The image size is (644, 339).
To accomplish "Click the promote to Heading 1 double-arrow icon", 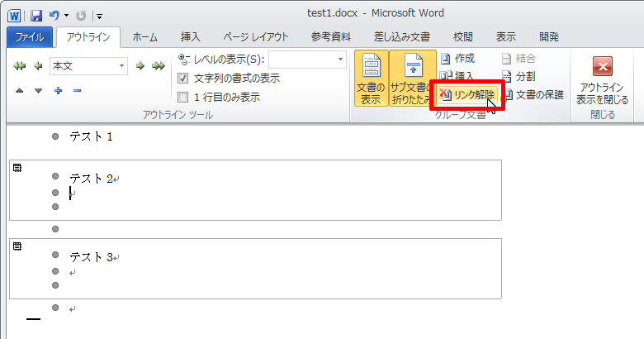I will [20, 65].
